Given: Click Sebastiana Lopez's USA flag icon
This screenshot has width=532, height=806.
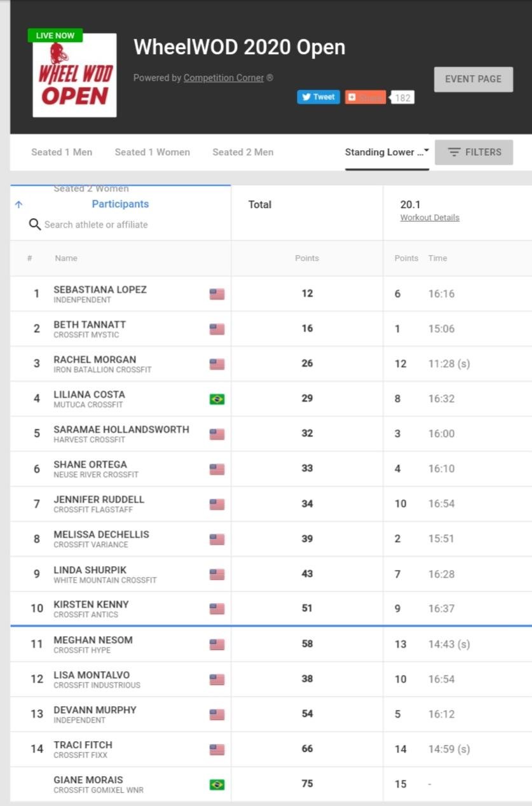Looking at the screenshot, I should (217, 294).
